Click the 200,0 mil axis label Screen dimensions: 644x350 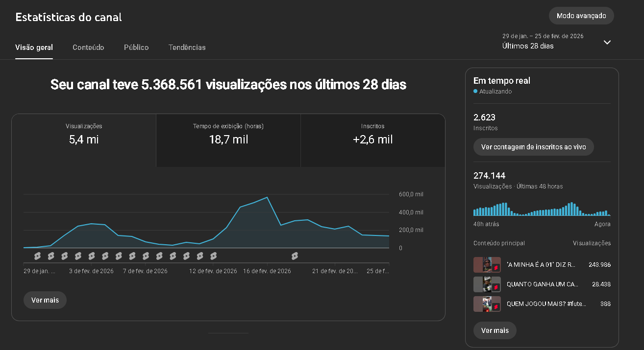[x=411, y=230]
